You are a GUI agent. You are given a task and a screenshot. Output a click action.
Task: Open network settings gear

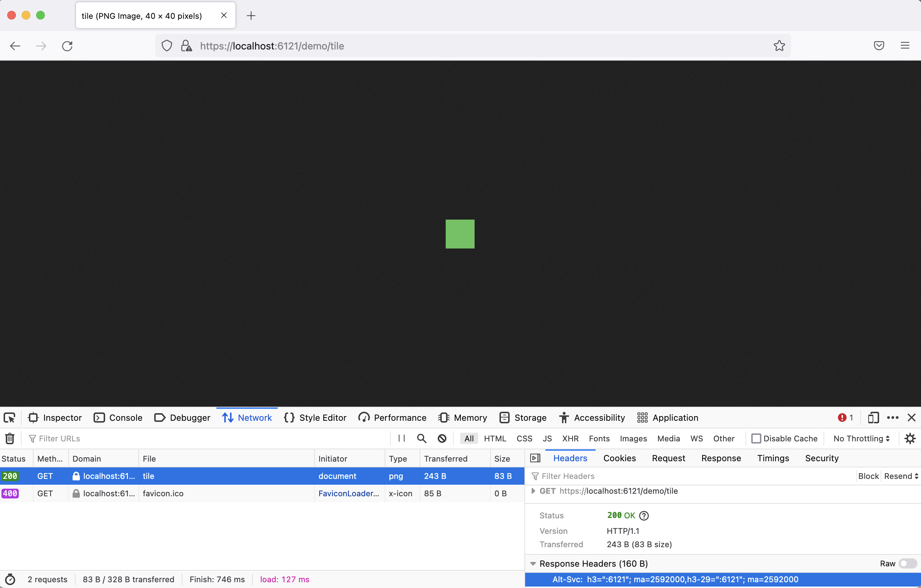910,438
